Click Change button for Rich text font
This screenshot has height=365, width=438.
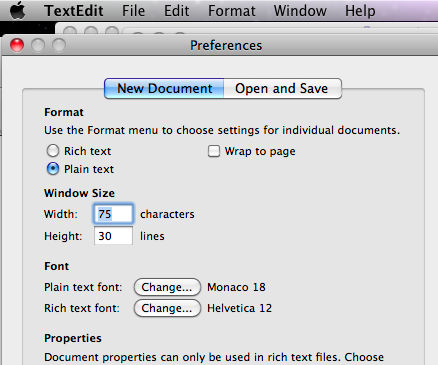[x=167, y=308]
